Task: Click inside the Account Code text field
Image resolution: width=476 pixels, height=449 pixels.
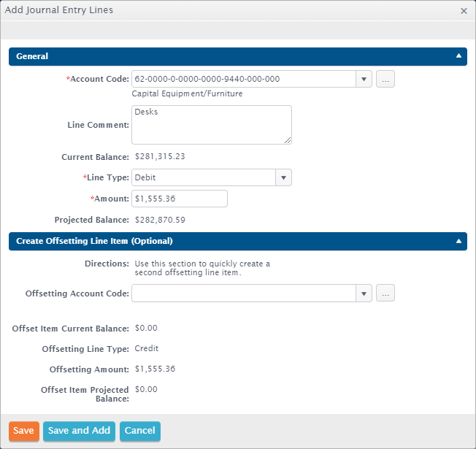Action: coord(243,79)
